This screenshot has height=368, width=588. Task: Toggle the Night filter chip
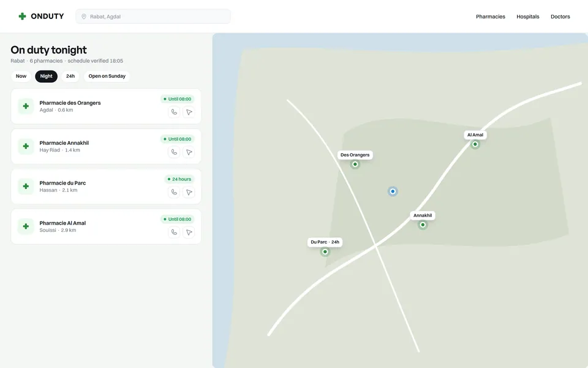[x=46, y=76]
